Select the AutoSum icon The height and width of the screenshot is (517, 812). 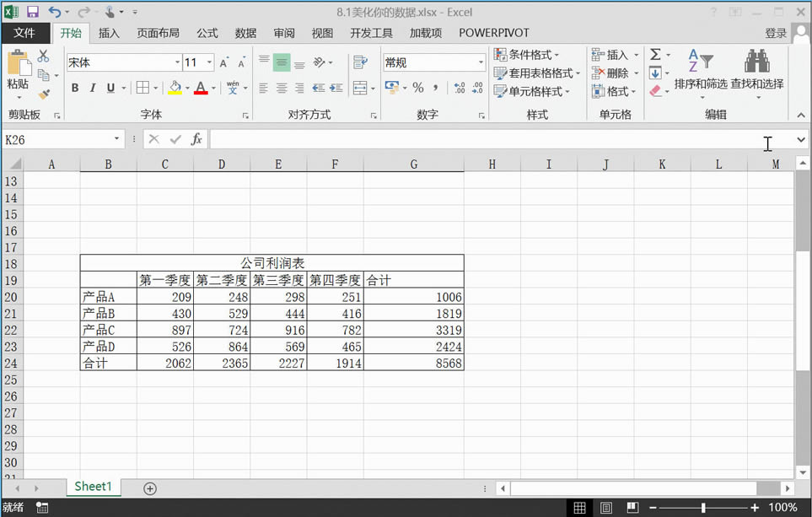pos(657,53)
